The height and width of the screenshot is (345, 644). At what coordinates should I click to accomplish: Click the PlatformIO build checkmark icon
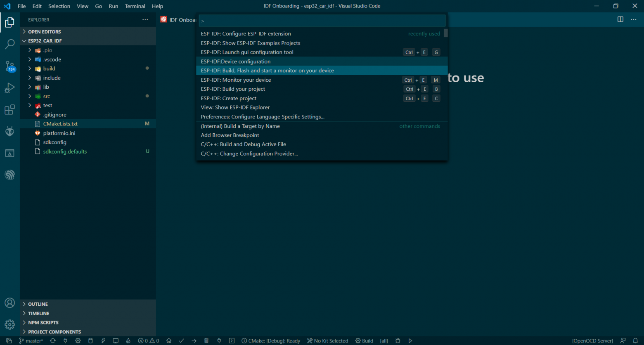click(x=181, y=341)
